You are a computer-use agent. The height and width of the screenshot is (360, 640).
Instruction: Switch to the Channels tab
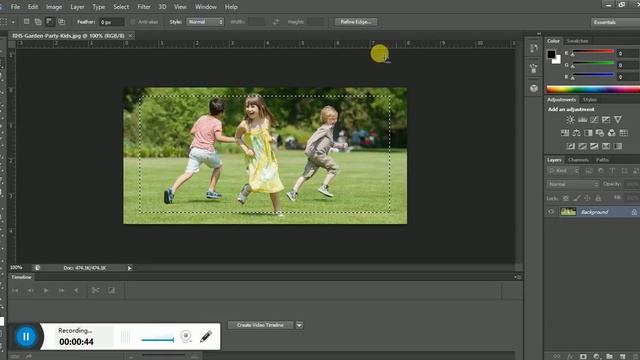tap(578, 160)
